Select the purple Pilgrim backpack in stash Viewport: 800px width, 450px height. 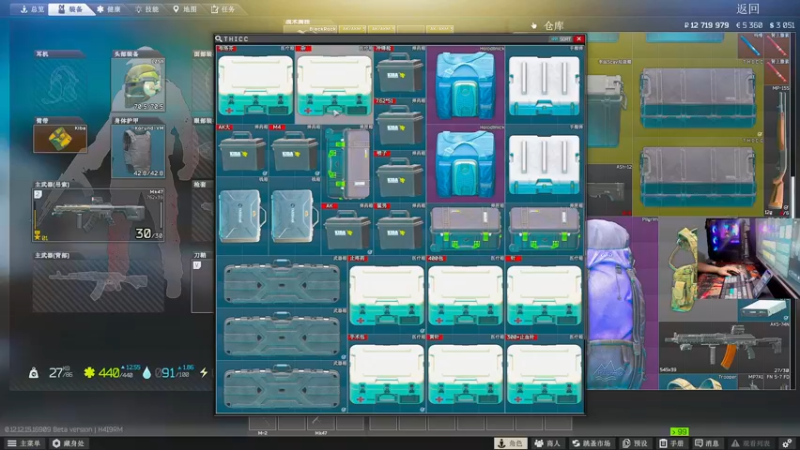click(x=622, y=304)
